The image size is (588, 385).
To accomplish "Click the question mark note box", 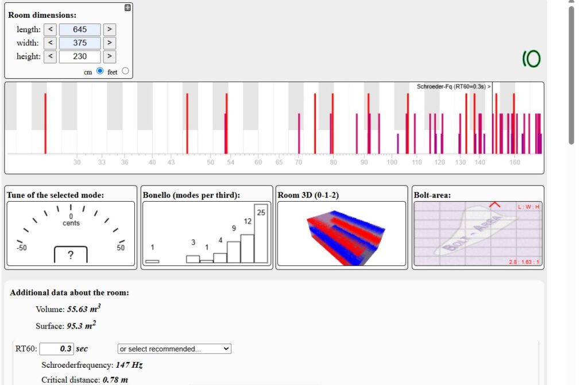I will [x=71, y=255].
